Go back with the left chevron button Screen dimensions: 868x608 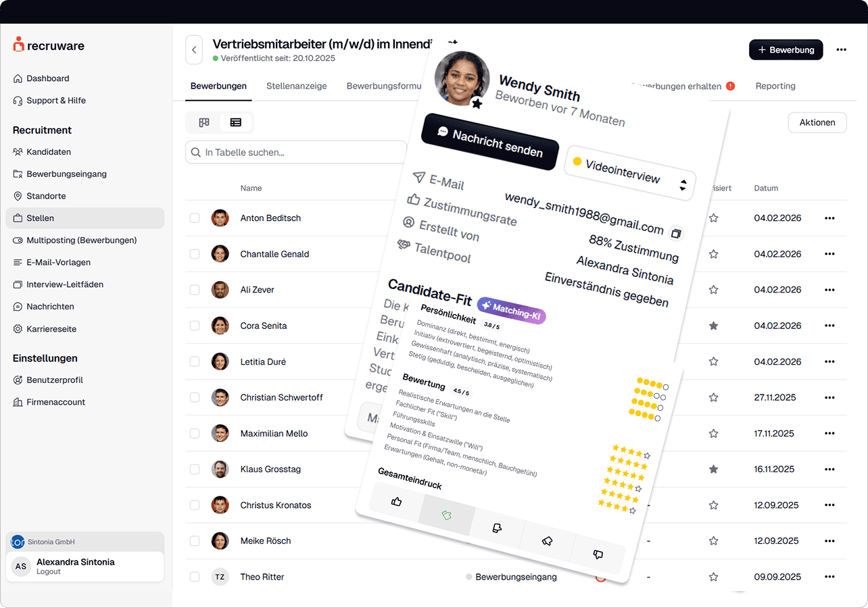(x=194, y=50)
